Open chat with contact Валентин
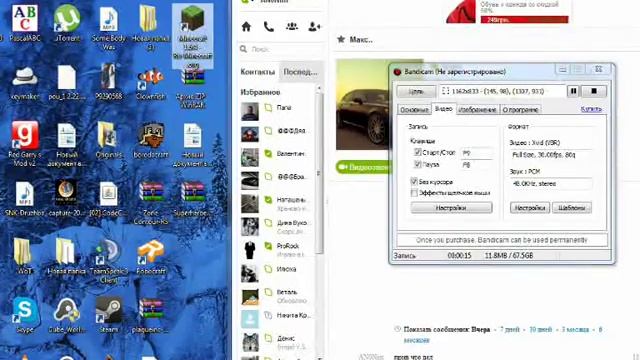The width and height of the screenshot is (640, 360). [x=278, y=156]
